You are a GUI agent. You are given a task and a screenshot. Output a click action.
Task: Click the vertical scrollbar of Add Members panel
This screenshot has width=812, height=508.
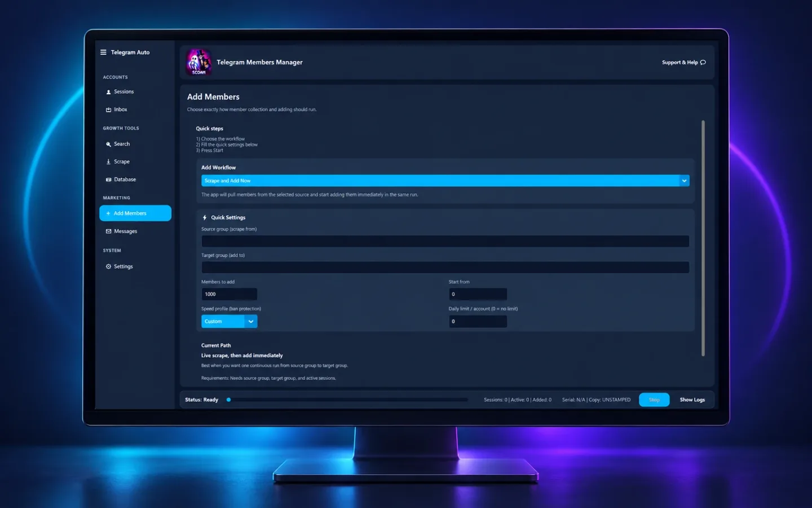[x=703, y=238]
